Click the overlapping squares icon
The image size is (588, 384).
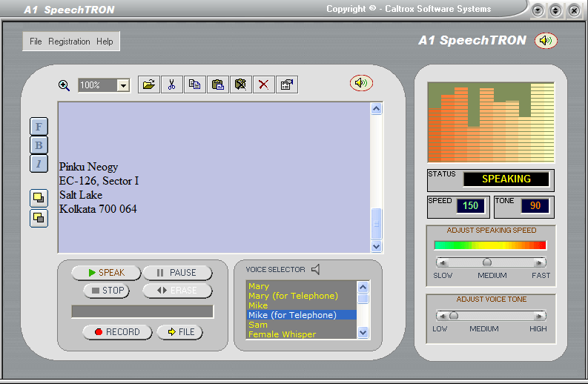pos(39,217)
